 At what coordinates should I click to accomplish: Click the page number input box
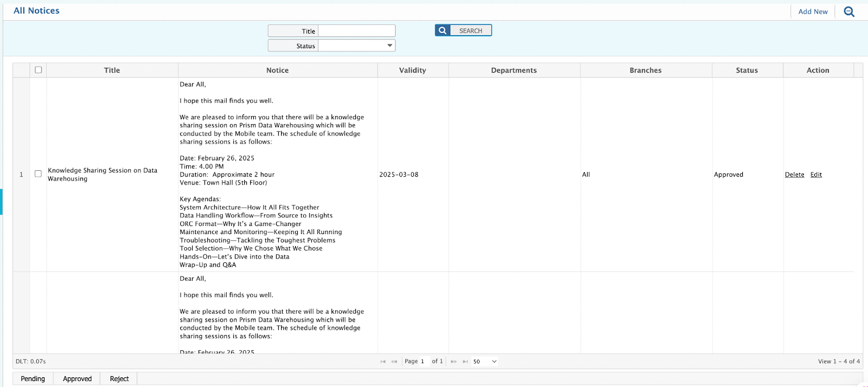(x=423, y=362)
